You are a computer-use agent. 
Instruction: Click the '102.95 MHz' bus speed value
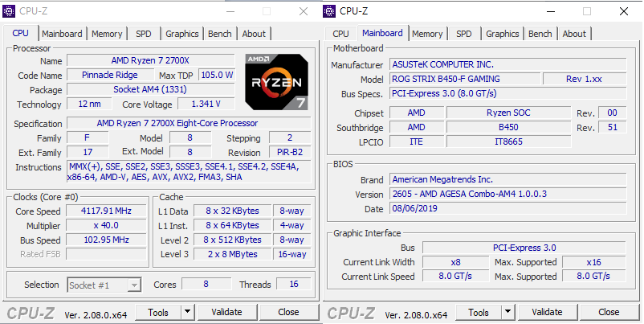click(x=106, y=240)
